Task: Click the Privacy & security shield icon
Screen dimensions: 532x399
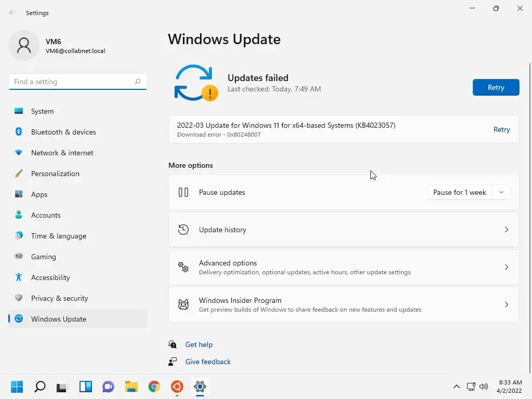Action: tap(19, 298)
